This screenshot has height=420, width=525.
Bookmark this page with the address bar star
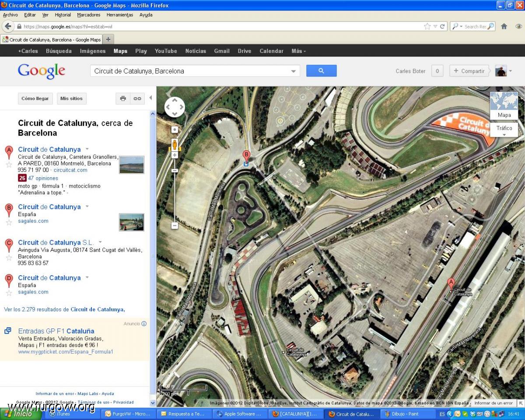coord(427,26)
